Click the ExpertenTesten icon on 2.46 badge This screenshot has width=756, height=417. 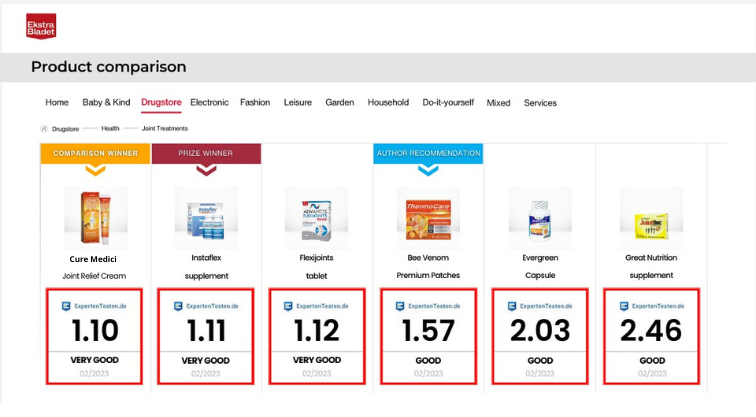point(624,306)
